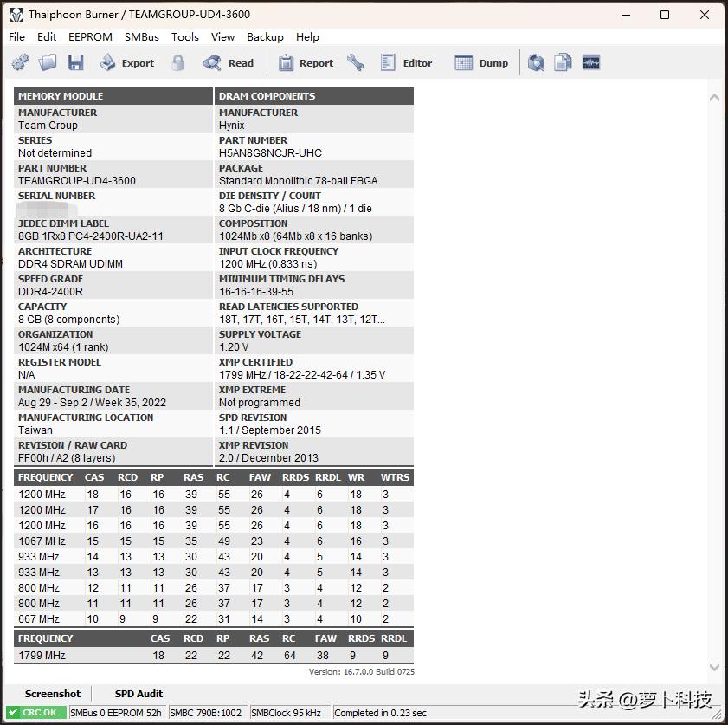728x725 pixels.
Task: Click the padlock icon in the toolbar
Action: point(178,62)
